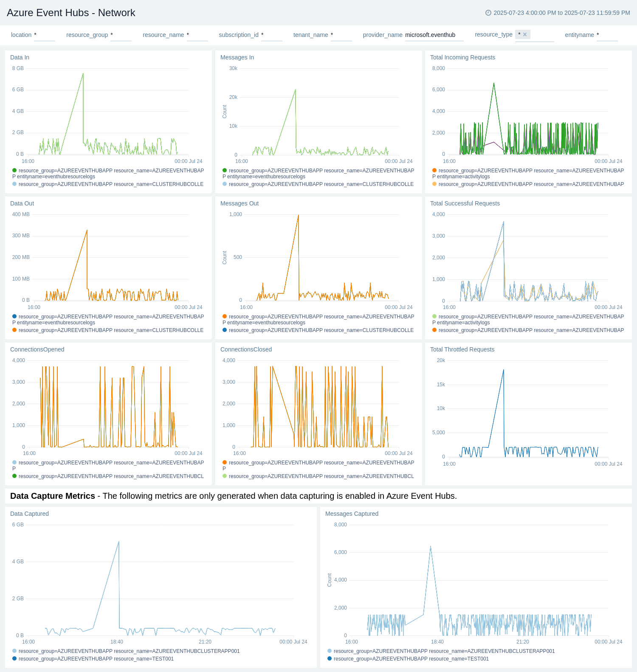637x672 pixels.
Task: Click the Messages Out panel title
Action: (240, 203)
